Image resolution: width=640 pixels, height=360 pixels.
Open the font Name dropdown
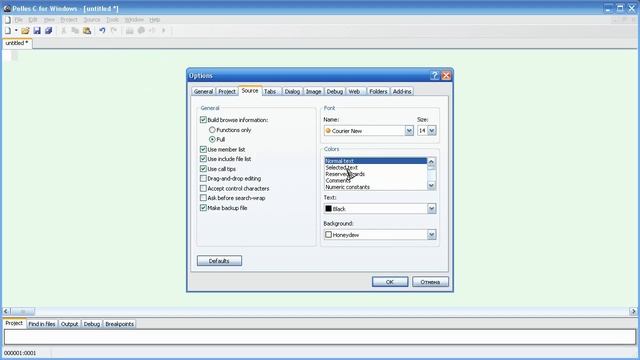[x=409, y=131]
